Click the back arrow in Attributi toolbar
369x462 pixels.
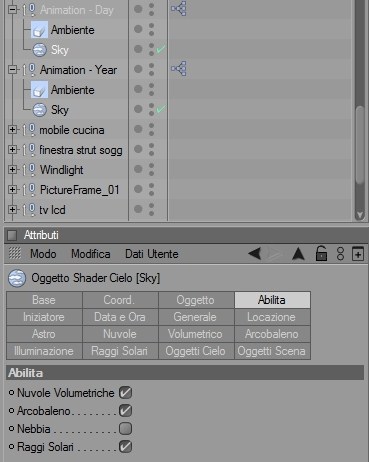click(x=255, y=254)
